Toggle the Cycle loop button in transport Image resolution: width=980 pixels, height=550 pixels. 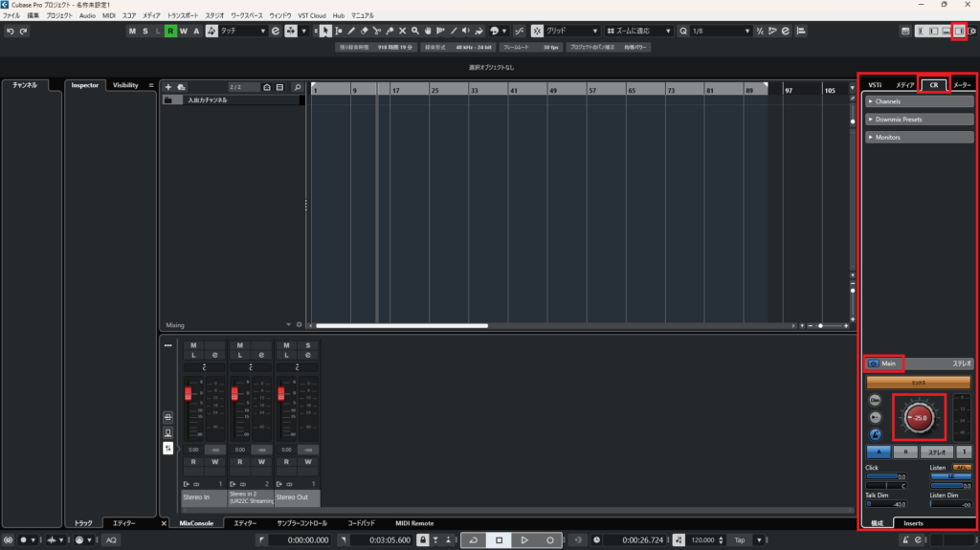coord(474,540)
